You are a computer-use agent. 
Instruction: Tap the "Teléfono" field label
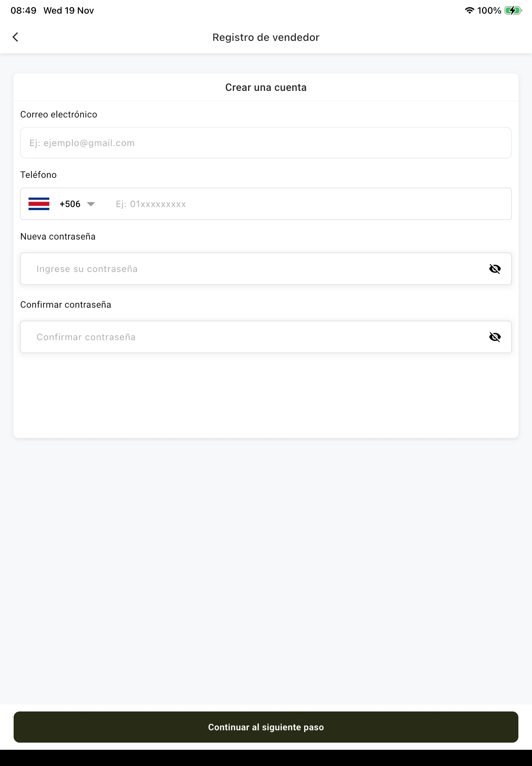tap(38, 175)
